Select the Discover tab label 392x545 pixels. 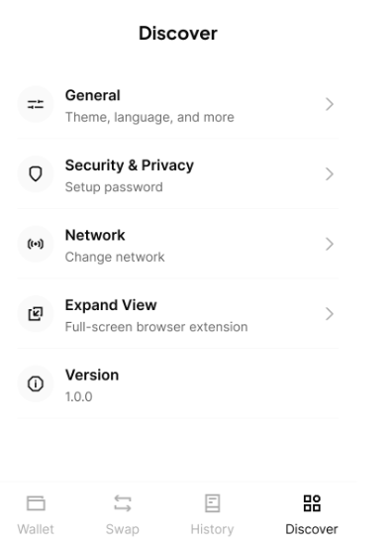tap(312, 529)
